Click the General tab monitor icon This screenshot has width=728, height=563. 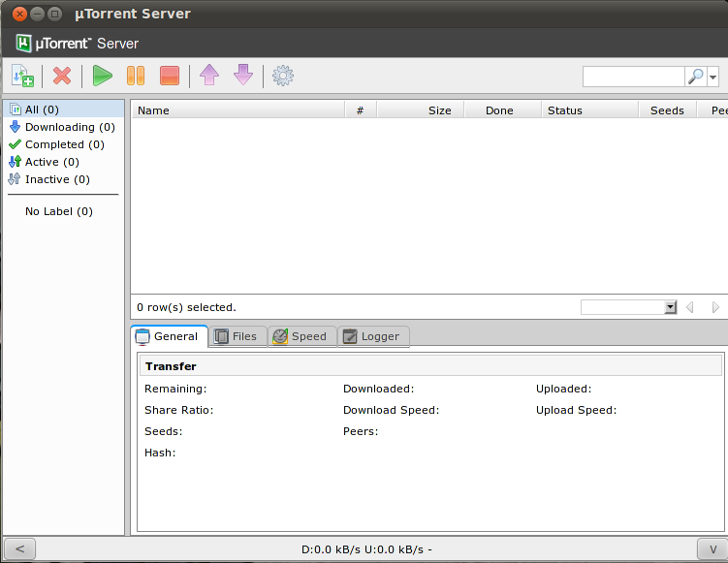click(142, 337)
